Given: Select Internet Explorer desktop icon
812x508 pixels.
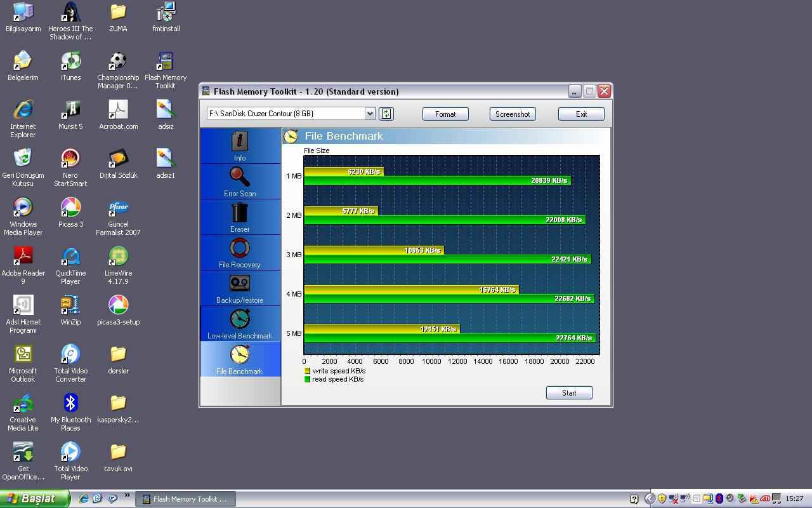Looking at the screenshot, I should coord(23,119).
